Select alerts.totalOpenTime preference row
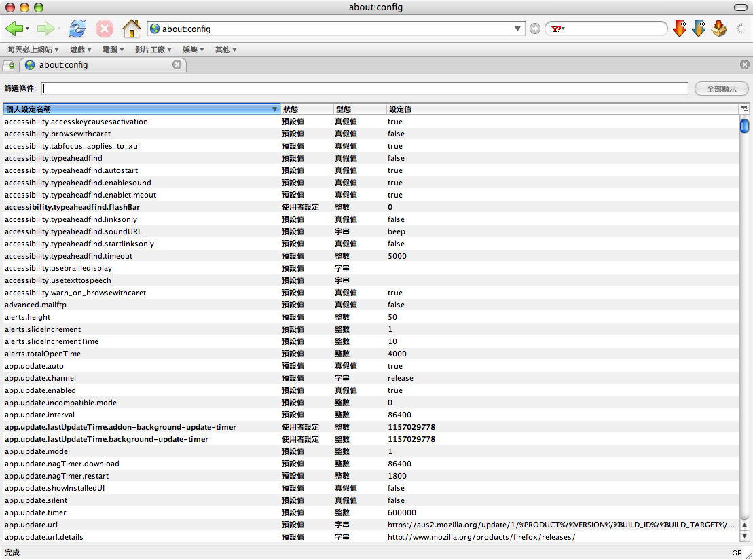Screen dimensions: 753x560 point(371,354)
